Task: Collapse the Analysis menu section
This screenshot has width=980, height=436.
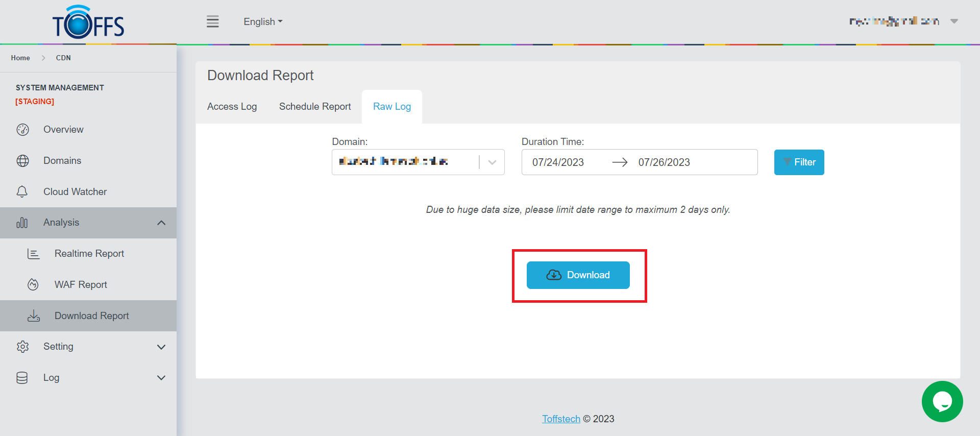Action: (161, 223)
